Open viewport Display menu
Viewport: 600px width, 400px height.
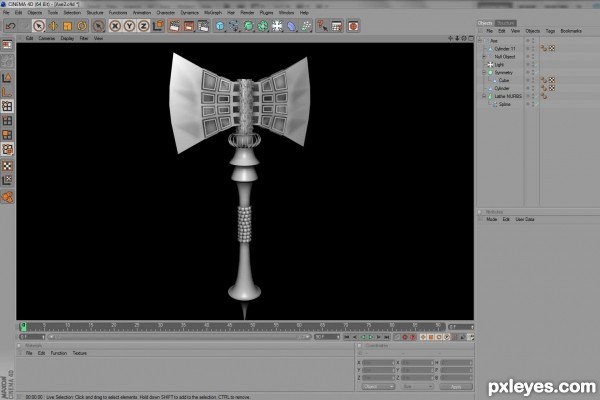coord(67,38)
